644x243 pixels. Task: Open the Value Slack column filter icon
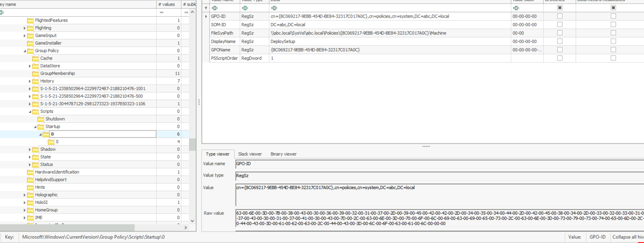[x=516, y=8]
